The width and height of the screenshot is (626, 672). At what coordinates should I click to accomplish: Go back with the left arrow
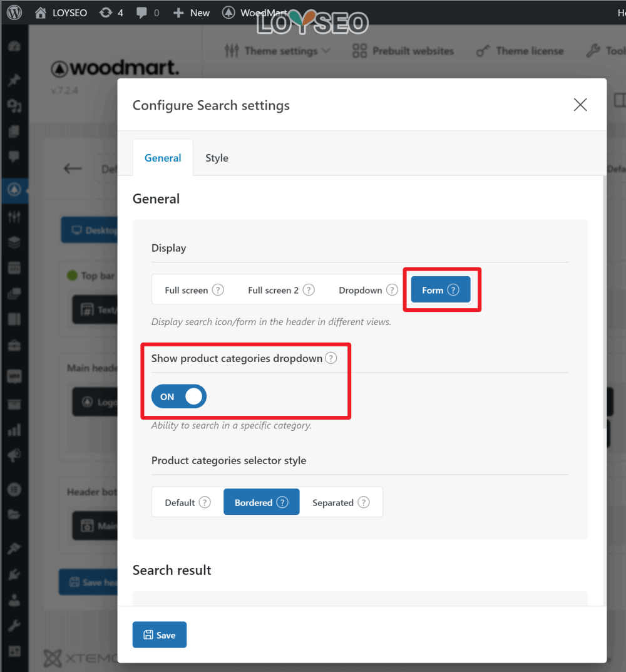[73, 168]
